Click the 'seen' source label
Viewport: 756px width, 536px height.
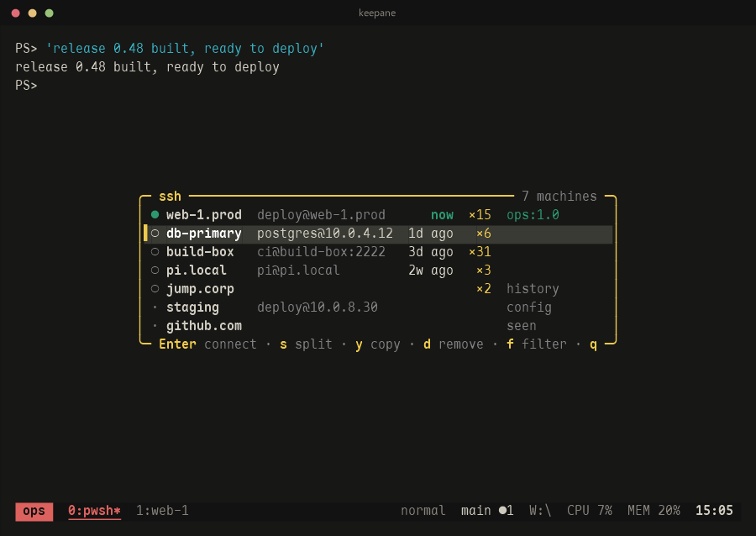coord(521,326)
